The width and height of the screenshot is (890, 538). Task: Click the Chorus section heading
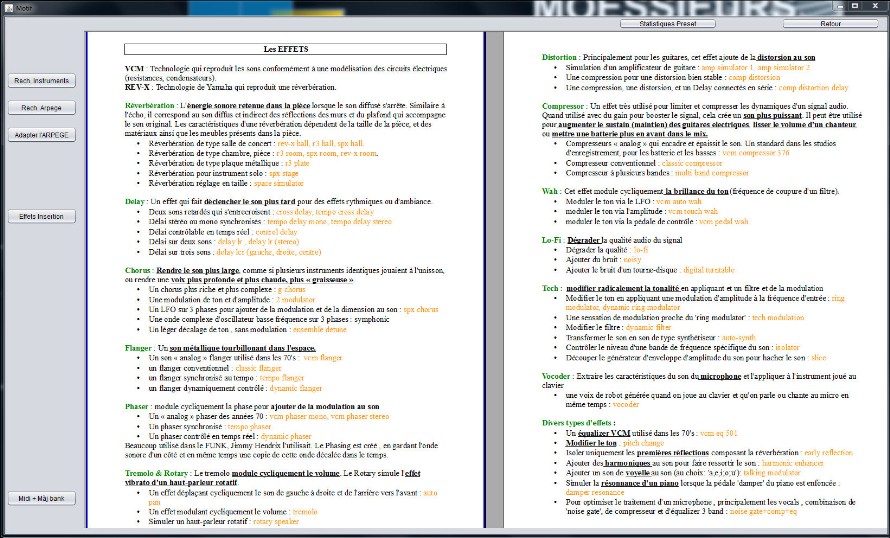[x=137, y=271]
